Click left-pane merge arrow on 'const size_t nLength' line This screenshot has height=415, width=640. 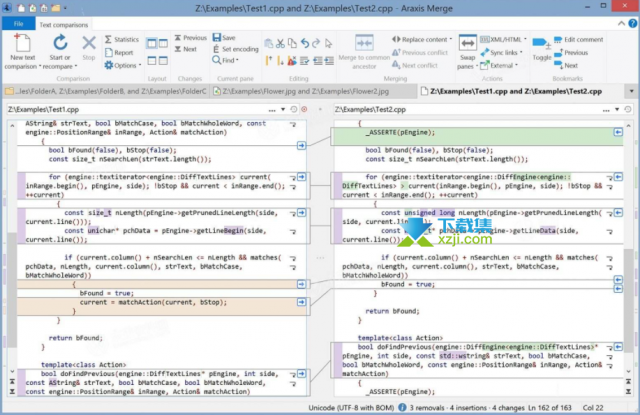coord(301,213)
